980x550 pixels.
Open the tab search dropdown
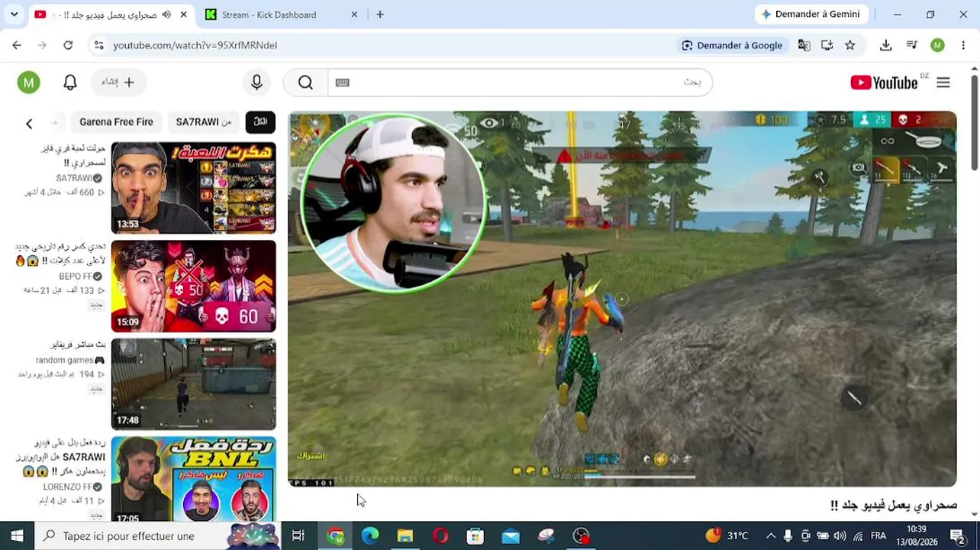14,15
